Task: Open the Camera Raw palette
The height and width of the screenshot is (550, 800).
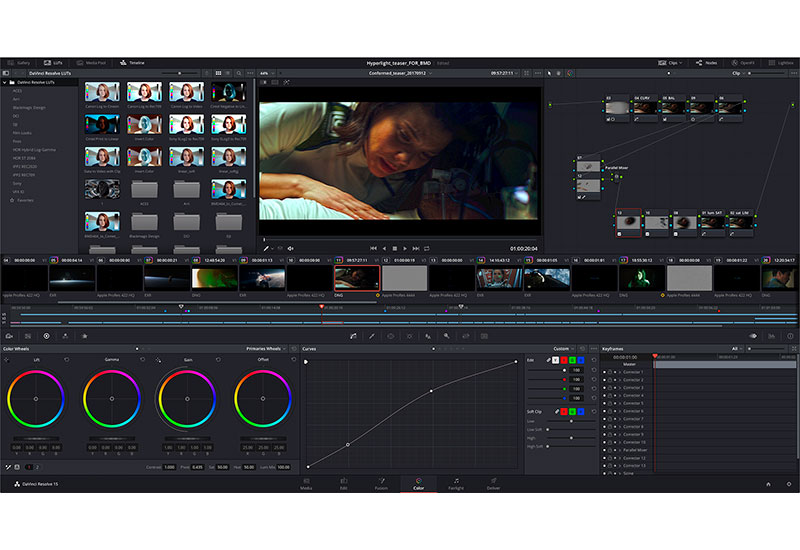Action: click(9, 336)
